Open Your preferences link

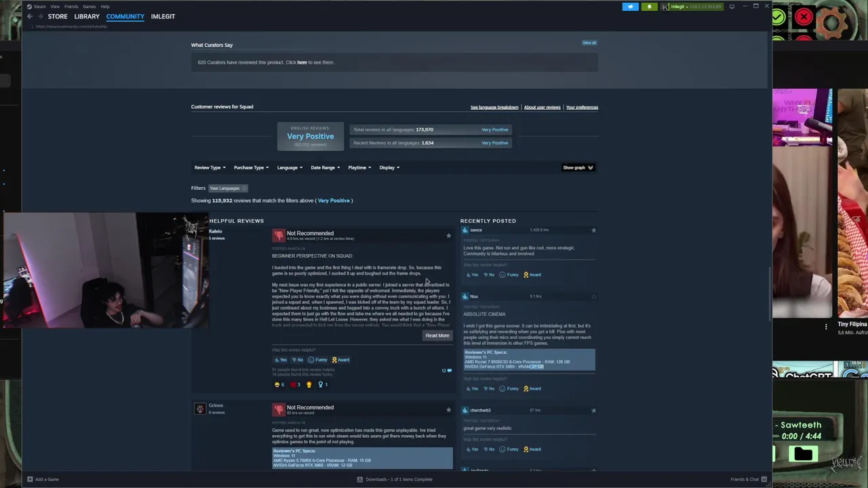coord(582,107)
